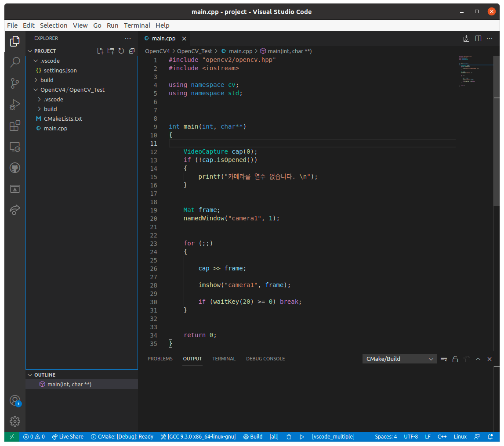The image size is (504, 446).
Task: Open the Remote Explorer view
Action: tap(15, 147)
